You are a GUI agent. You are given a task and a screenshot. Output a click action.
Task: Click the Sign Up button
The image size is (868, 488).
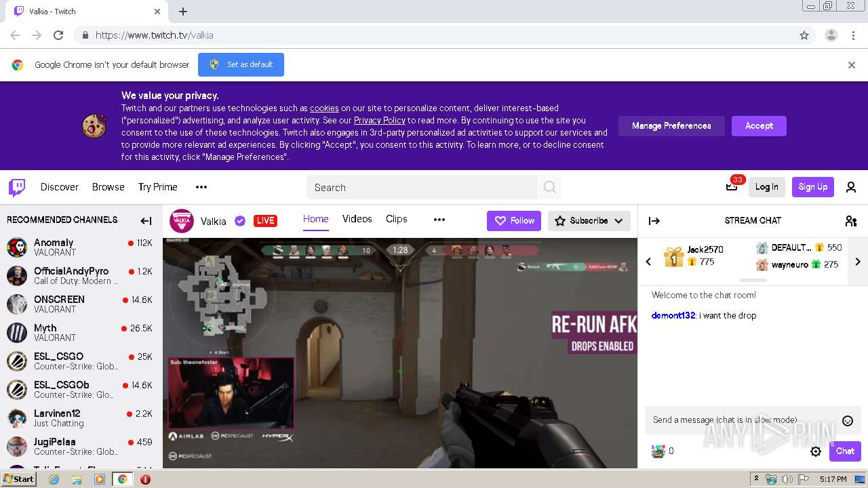click(813, 187)
